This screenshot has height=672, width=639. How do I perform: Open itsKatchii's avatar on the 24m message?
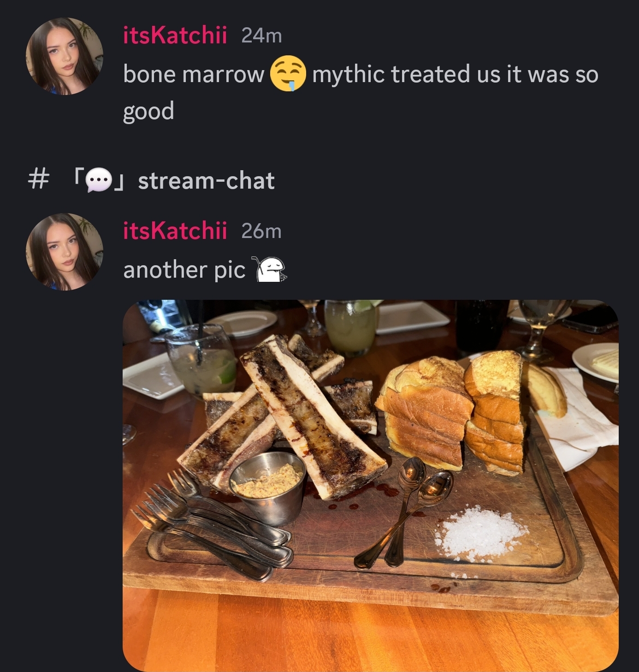(65, 56)
